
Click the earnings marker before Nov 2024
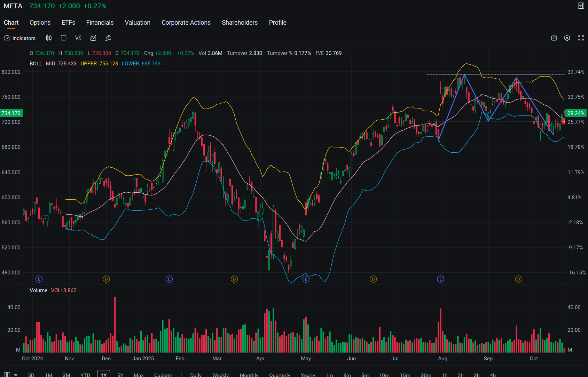39,279
